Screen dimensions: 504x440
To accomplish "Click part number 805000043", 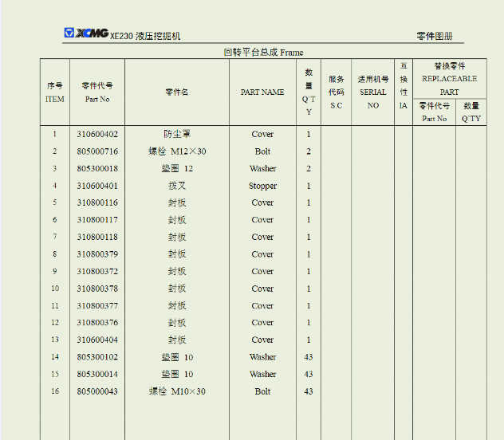I will [x=97, y=391].
